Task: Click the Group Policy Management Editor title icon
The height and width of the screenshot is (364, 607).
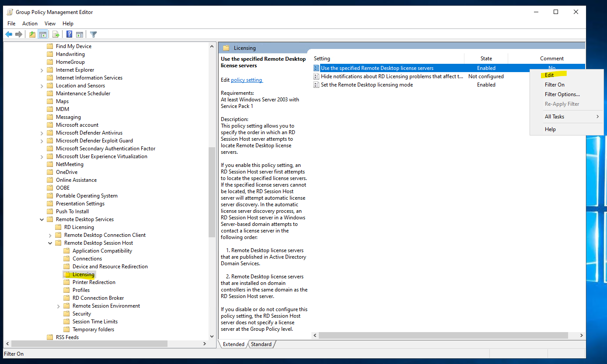Action: click(10, 12)
